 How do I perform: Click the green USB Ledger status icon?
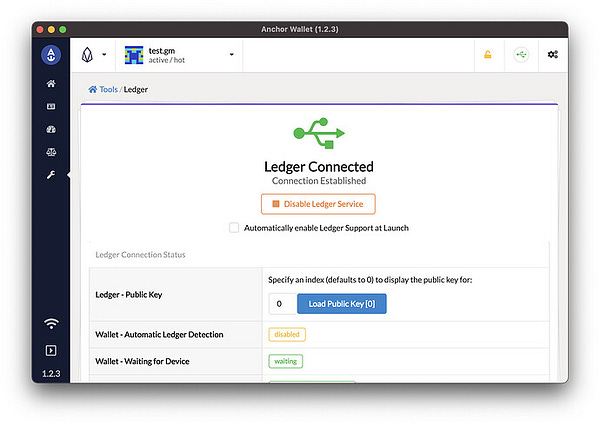pos(521,55)
